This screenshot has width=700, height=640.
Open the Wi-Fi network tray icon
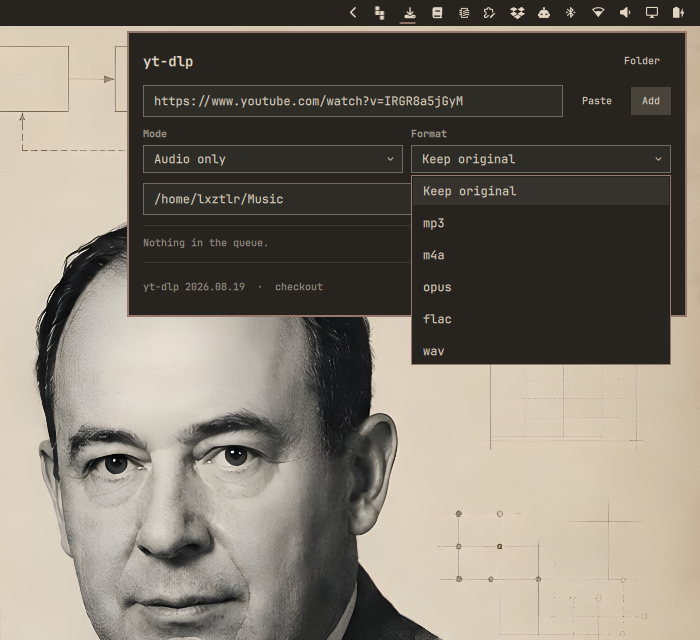(x=598, y=12)
